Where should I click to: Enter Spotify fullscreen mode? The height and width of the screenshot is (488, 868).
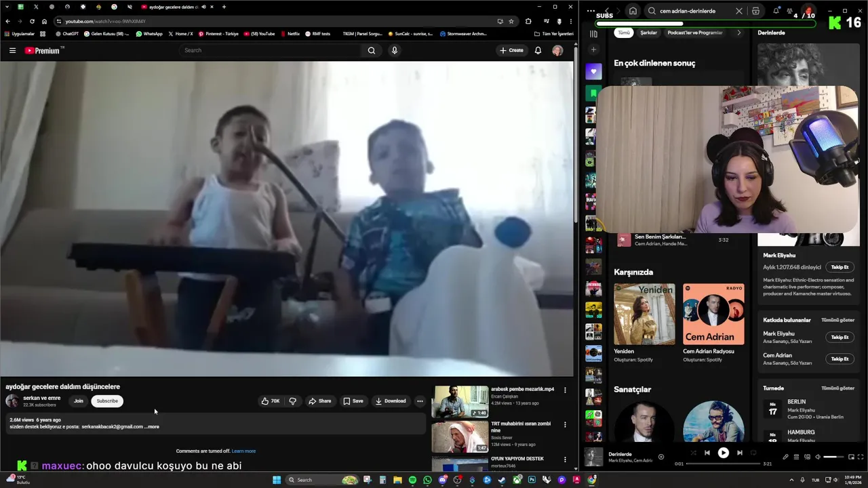coord(861,457)
